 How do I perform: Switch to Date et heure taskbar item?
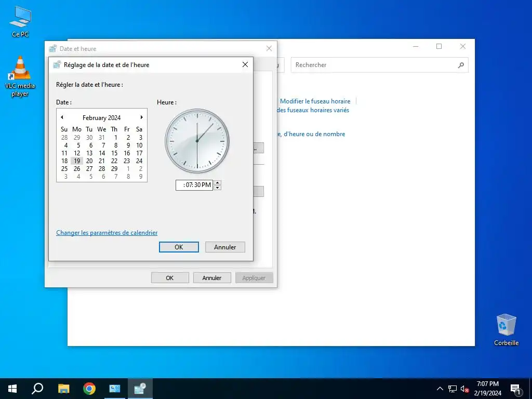[x=140, y=389]
